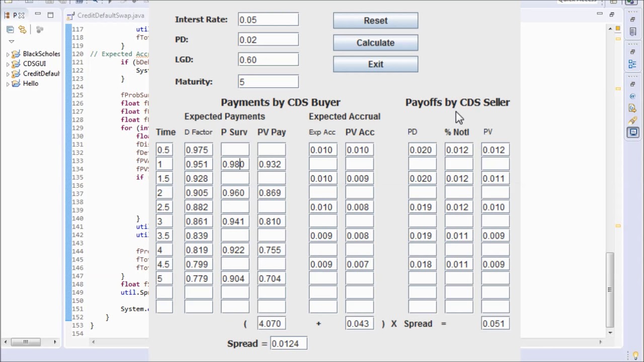Click the Package Explorer scrollbar right arrow
Screen dimensions: 644x362
(55, 342)
